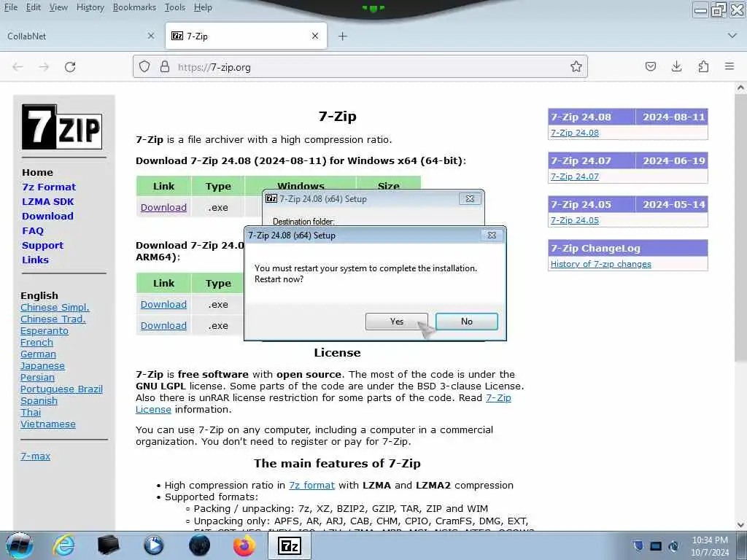The height and width of the screenshot is (560, 747).
Task: Open a new tab with plus button
Action: tap(343, 36)
